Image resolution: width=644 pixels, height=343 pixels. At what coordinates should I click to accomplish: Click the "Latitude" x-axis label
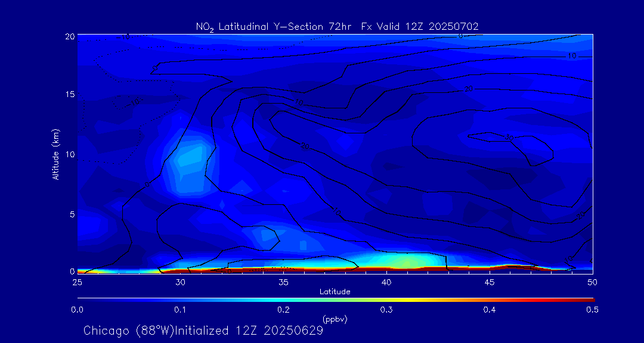click(335, 292)
